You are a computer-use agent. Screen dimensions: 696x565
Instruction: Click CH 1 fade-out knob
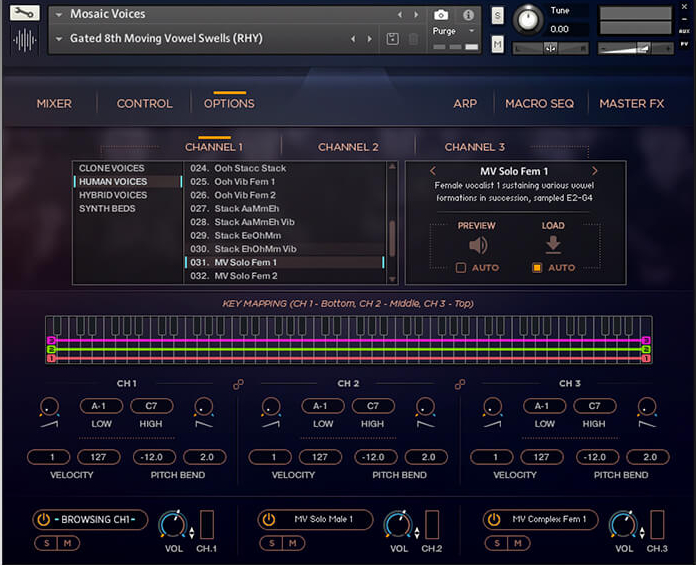204,407
